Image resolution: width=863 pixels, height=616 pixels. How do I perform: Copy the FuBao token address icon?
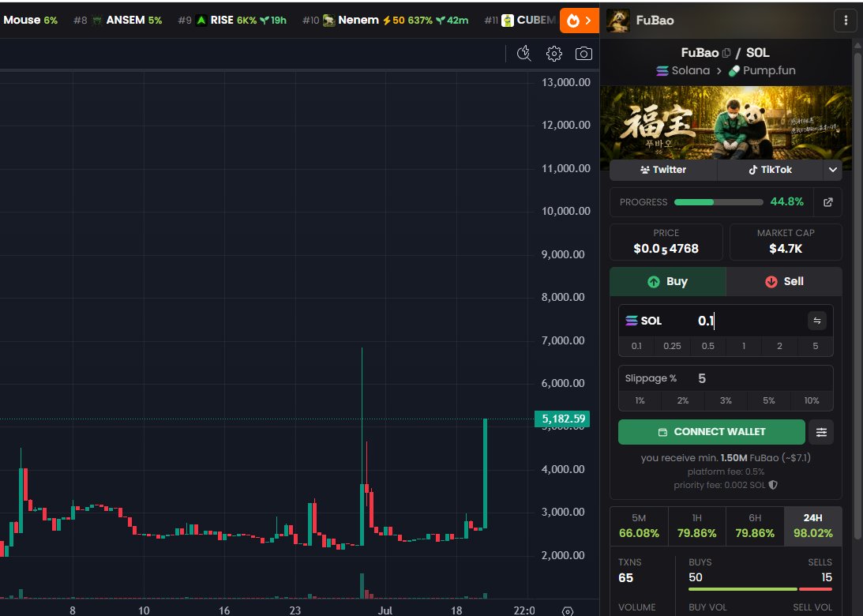pyautogui.click(x=726, y=53)
